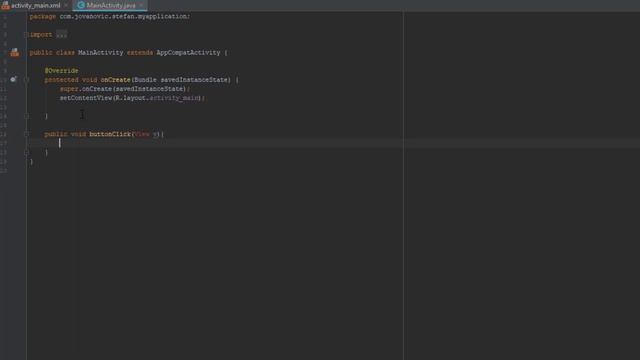
Task: Collapse the buttonClick method using fold marker
Action: tap(26, 134)
